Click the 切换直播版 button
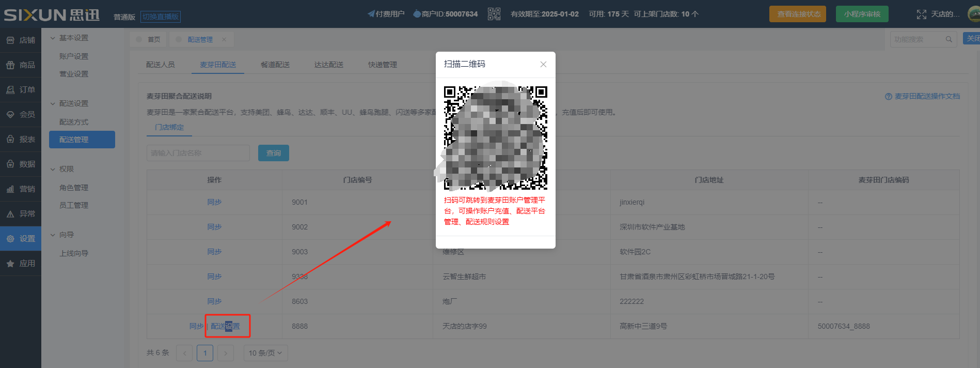Image resolution: width=980 pixels, height=368 pixels. 161,17
